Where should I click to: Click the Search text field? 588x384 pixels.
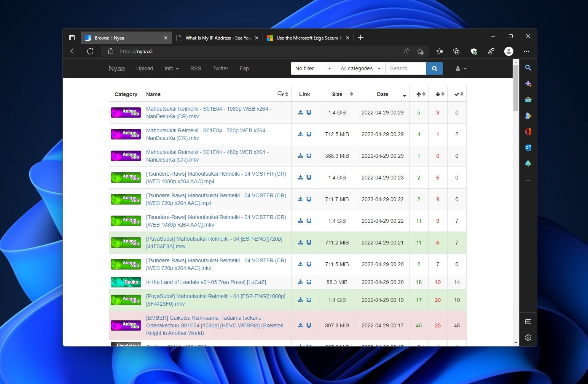click(405, 68)
